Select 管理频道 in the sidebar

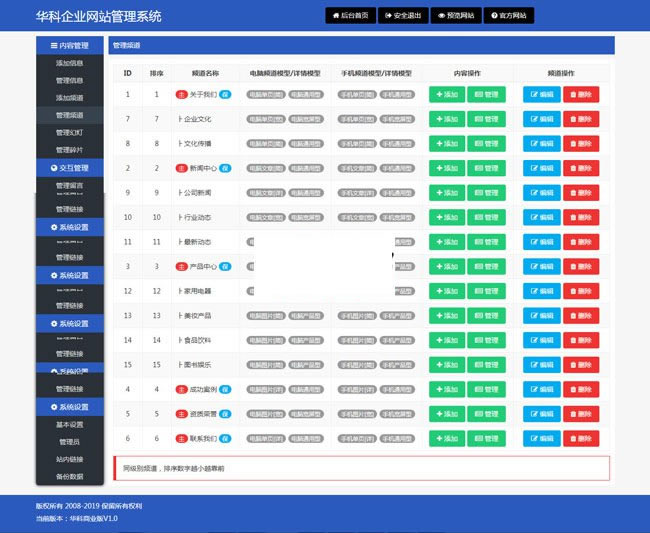click(70, 115)
